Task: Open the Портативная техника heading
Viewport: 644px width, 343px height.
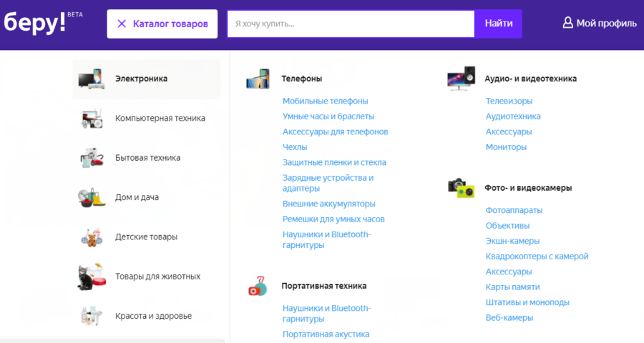Action: click(x=323, y=286)
